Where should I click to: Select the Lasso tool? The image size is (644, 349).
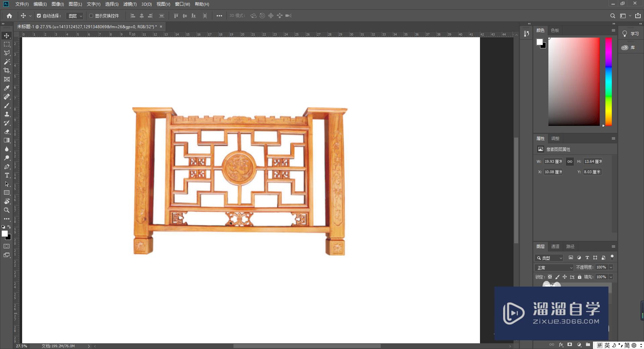pyautogui.click(x=7, y=53)
